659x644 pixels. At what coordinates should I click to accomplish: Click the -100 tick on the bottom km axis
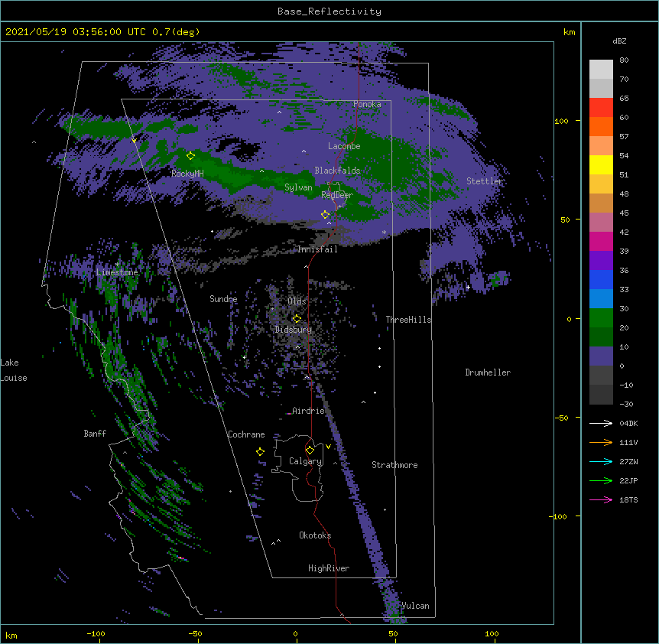coord(96,633)
